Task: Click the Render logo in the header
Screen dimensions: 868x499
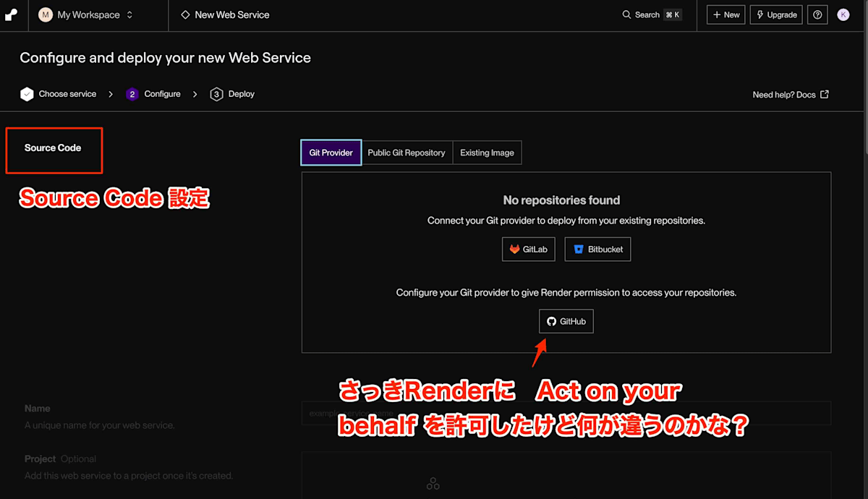Action: (11, 14)
